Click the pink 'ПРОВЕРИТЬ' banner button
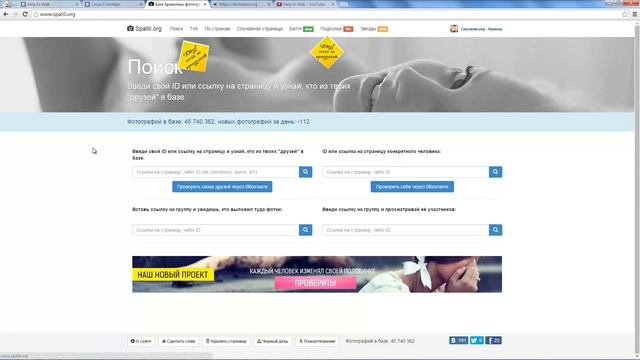The height and width of the screenshot is (360, 640). tap(315, 283)
